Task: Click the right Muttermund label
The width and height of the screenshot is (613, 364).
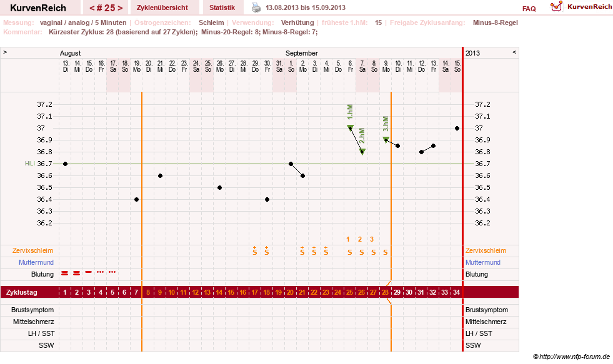Action: point(483,262)
